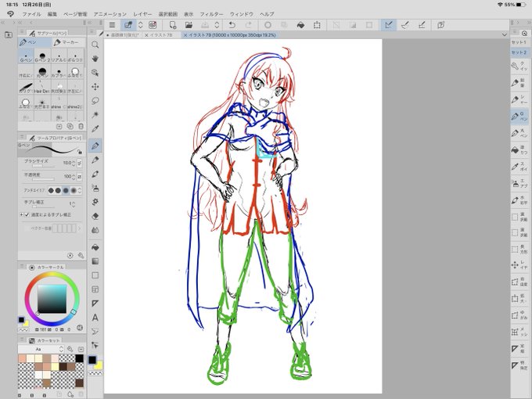Choose the weak anti-aliasing option

(x=58, y=190)
